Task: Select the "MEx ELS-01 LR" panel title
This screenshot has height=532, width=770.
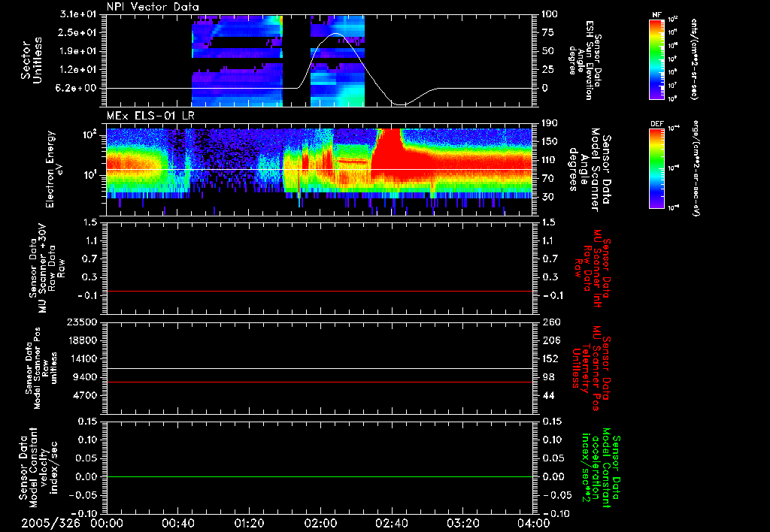Action: pos(150,116)
